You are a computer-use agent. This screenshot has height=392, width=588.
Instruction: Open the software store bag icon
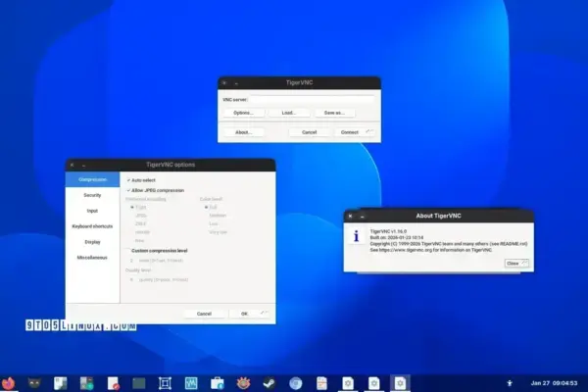(x=218, y=383)
